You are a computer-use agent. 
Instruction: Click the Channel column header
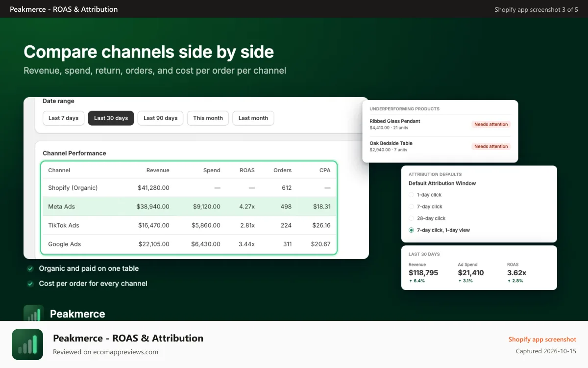pos(59,170)
